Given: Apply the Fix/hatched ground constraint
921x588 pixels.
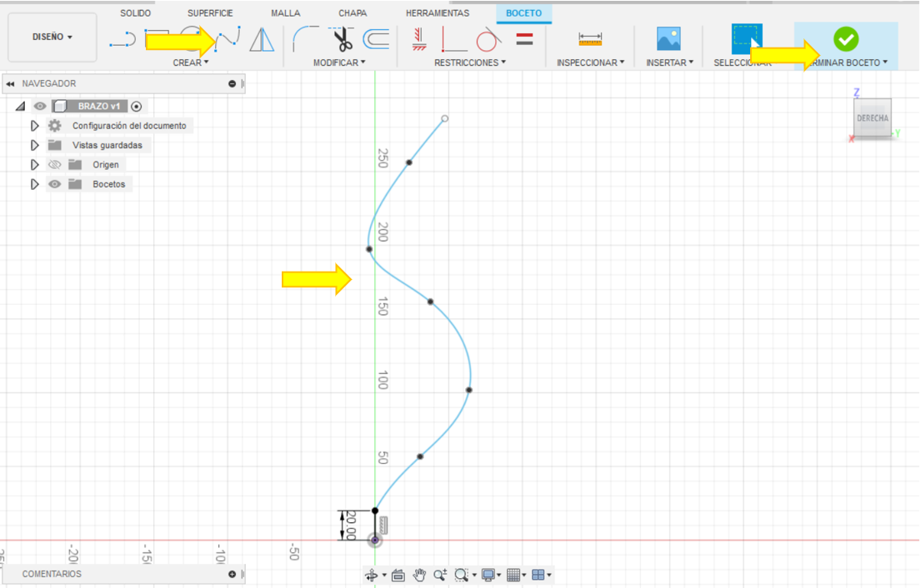Looking at the screenshot, I should 418,39.
